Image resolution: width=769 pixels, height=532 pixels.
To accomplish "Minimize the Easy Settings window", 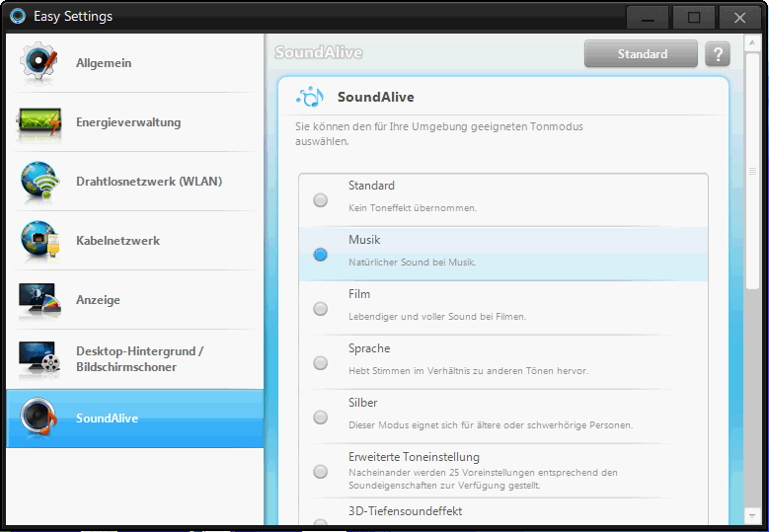I will click(648, 19).
